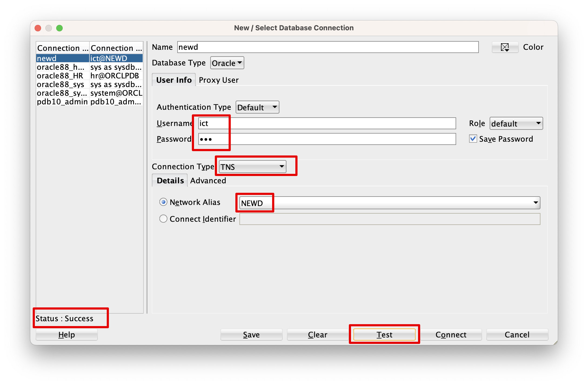This screenshot has height=385, width=588.
Task: Open the Advanced tab
Action: pos(208,181)
